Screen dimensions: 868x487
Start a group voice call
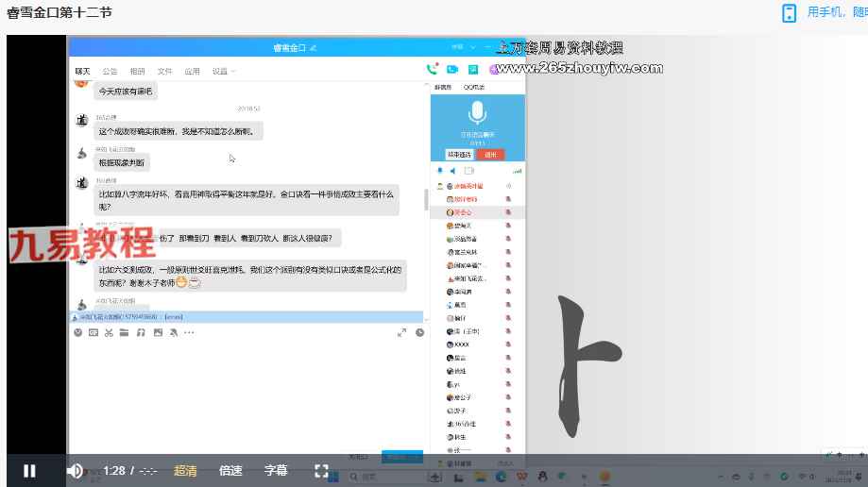pos(433,69)
